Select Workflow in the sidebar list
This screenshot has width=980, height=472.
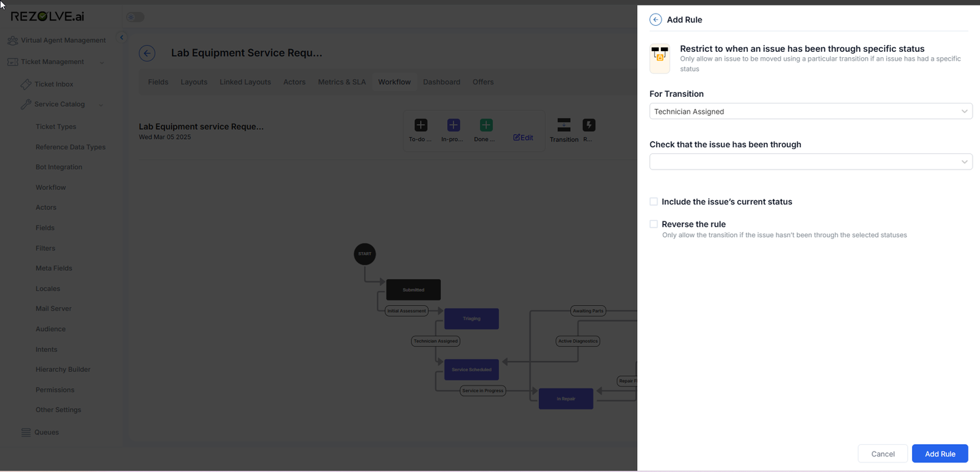(50, 187)
